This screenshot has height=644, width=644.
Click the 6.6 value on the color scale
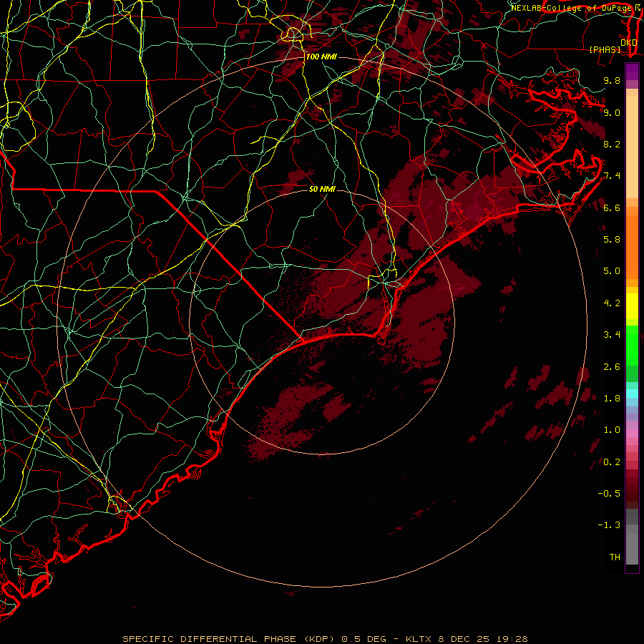point(612,208)
